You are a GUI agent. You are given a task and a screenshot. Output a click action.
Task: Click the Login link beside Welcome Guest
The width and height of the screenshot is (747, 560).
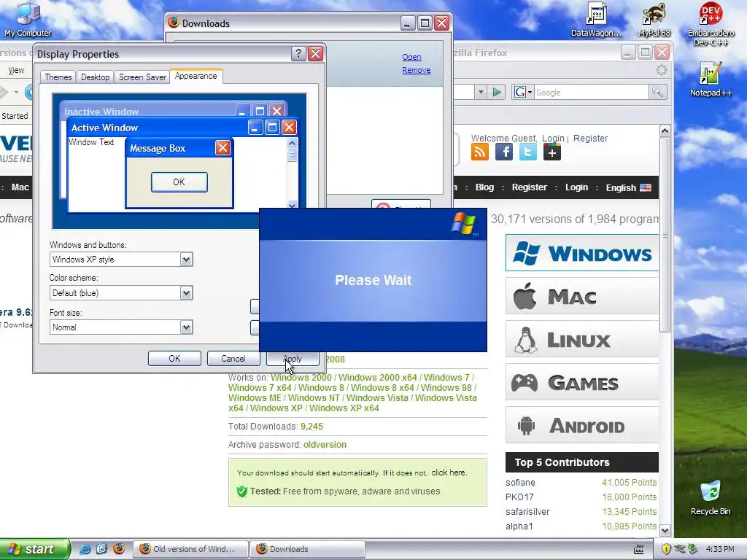[553, 138]
